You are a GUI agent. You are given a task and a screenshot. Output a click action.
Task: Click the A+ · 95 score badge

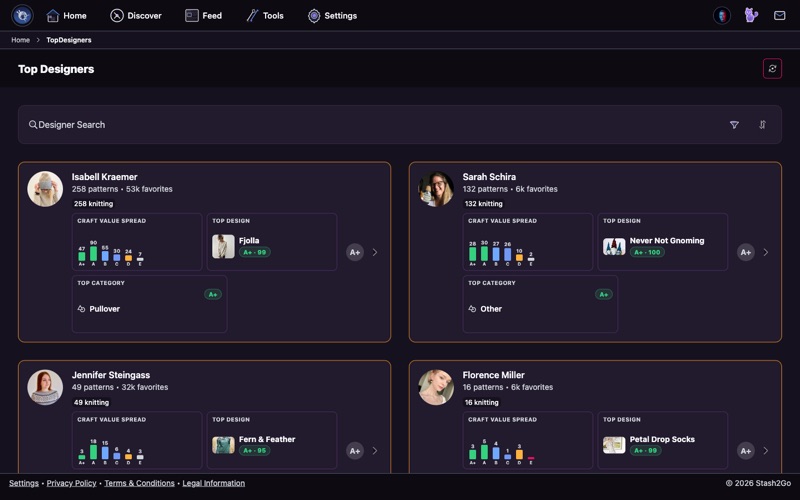(x=255, y=451)
